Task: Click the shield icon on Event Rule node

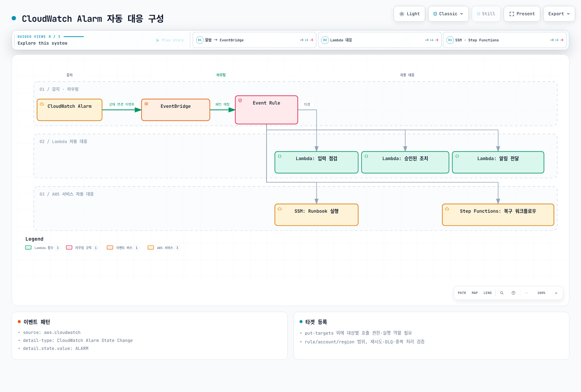Action: click(x=240, y=101)
